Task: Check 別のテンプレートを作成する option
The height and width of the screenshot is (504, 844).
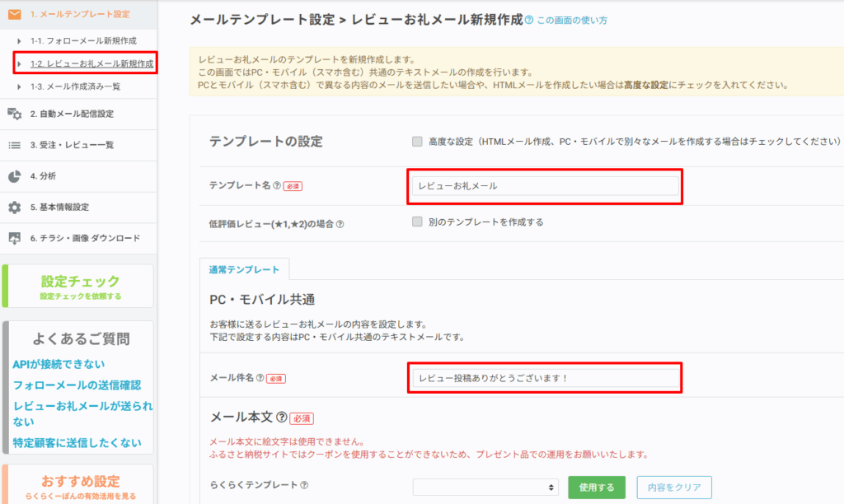Action: pos(417,222)
